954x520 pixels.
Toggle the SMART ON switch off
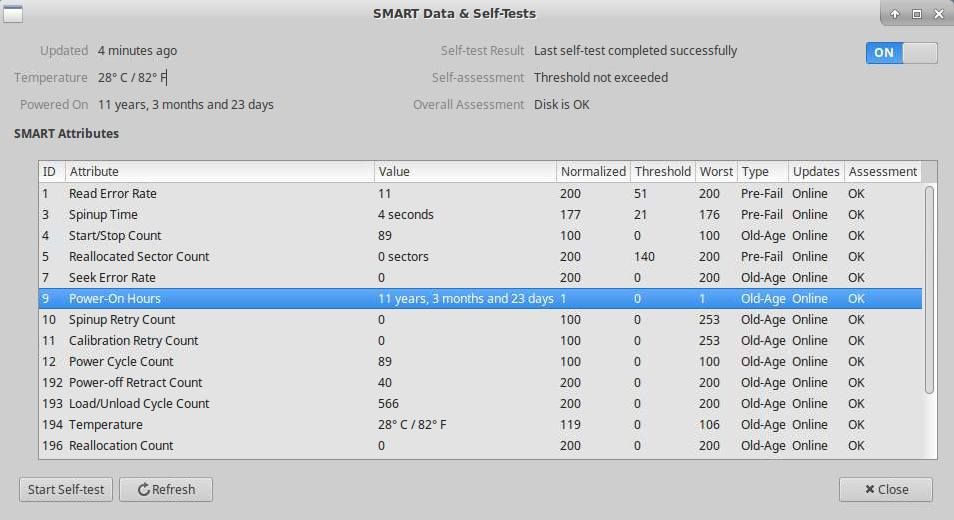901,53
